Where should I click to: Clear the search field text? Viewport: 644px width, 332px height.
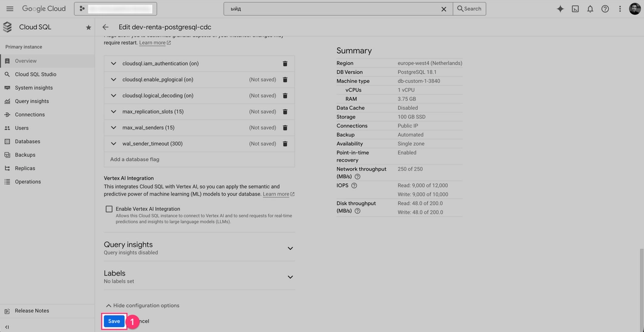443,9
